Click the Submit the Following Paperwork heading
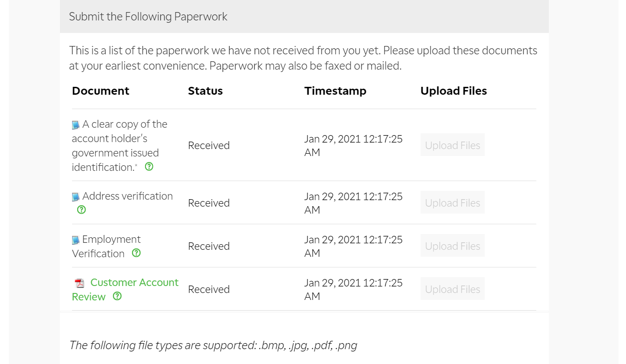This screenshot has height=364, width=626. [148, 17]
